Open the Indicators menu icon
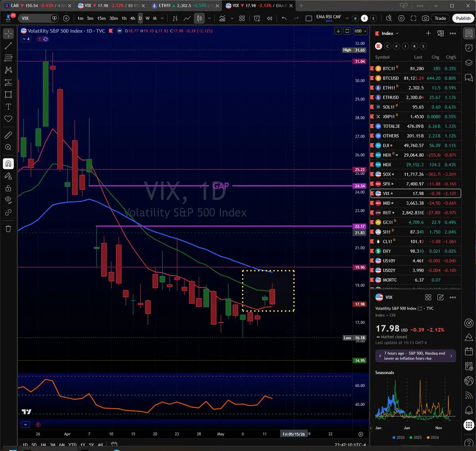Screen dimensions: 476x451 pos(222,18)
